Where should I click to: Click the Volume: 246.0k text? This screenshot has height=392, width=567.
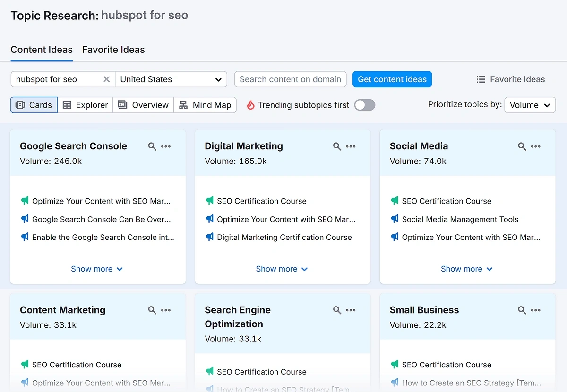coord(51,161)
